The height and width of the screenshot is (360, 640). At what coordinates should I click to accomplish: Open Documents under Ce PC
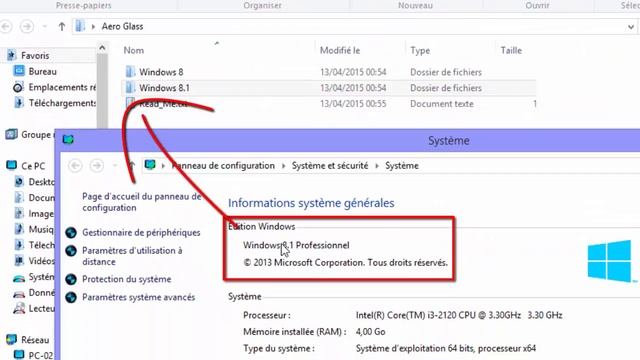[x=41, y=198]
